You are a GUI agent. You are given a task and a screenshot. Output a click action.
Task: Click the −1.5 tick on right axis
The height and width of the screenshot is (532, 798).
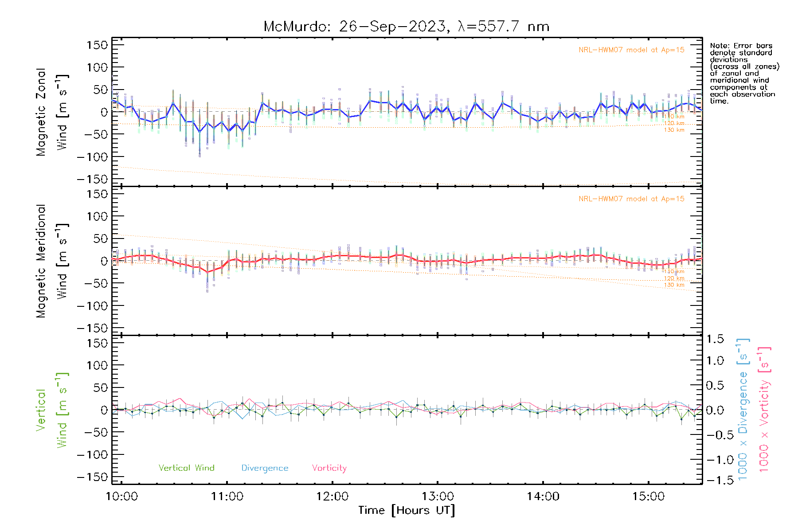click(715, 480)
